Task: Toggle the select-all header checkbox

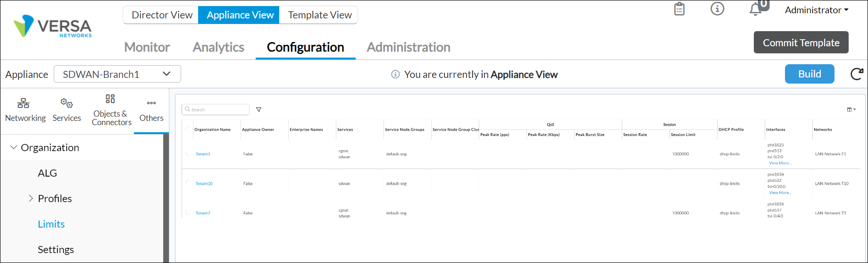Action: point(188,128)
